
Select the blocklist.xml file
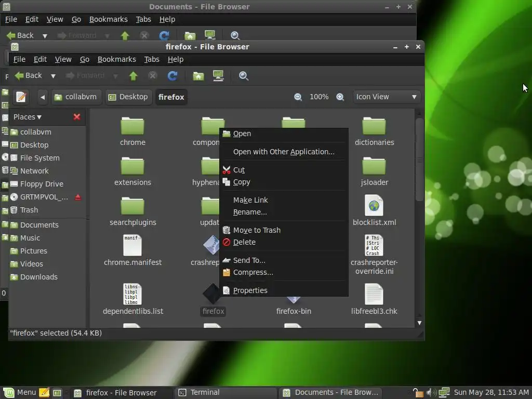(374, 211)
